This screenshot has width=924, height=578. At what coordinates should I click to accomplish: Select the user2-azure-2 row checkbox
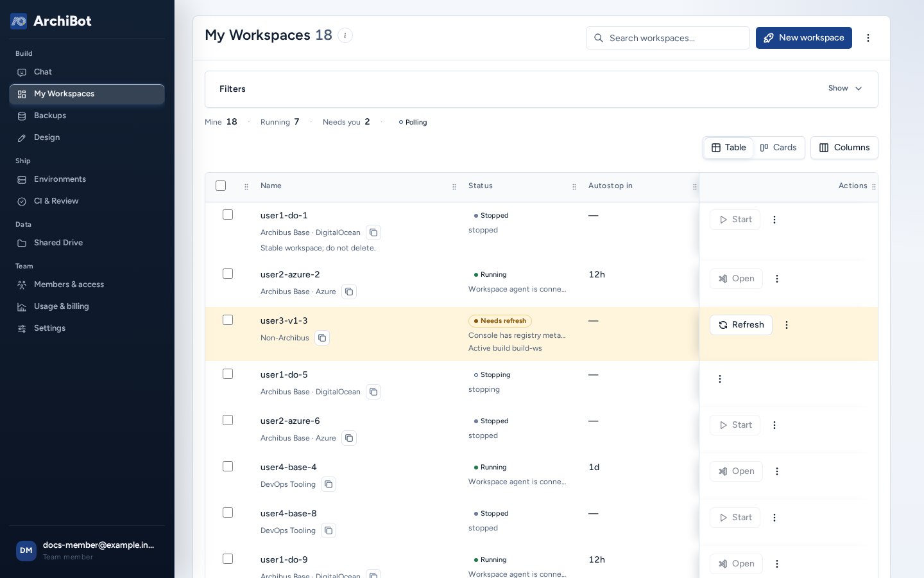click(x=228, y=274)
